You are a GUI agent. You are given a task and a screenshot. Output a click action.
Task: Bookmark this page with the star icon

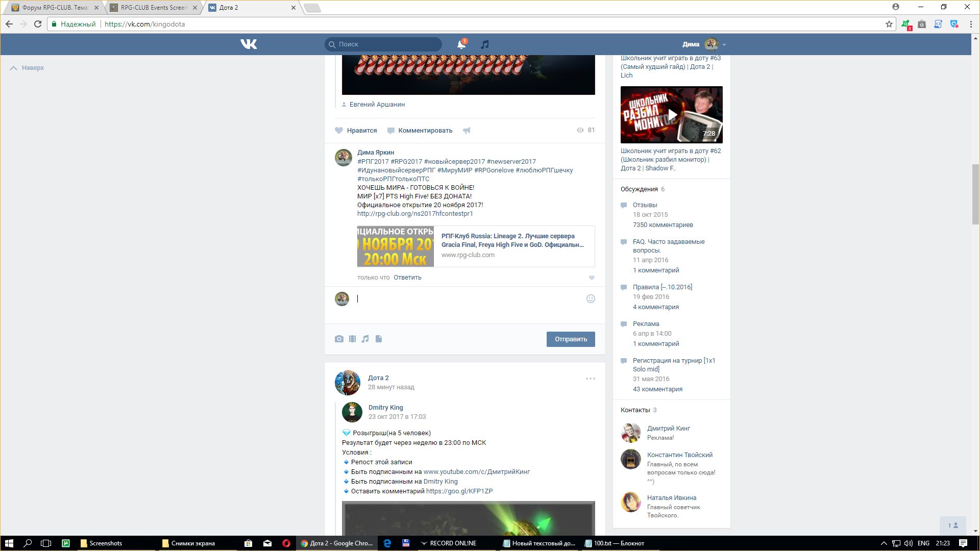(889, 24)
